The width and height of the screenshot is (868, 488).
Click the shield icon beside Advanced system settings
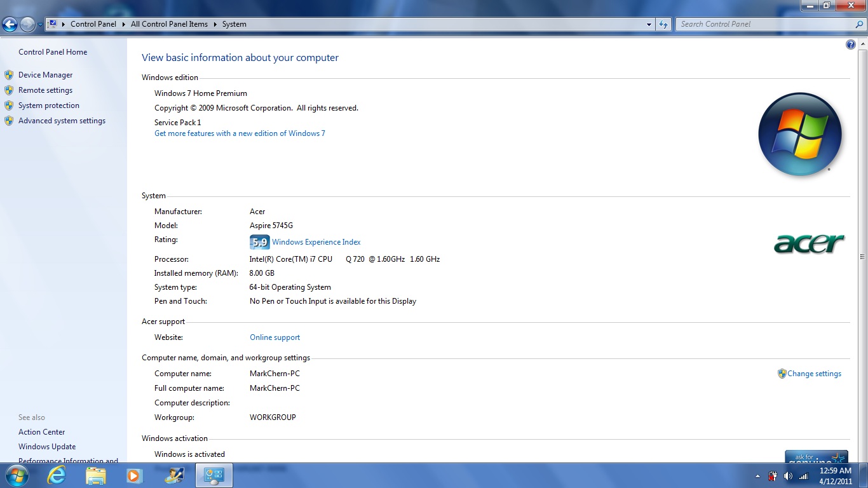[x=9, y=121]
